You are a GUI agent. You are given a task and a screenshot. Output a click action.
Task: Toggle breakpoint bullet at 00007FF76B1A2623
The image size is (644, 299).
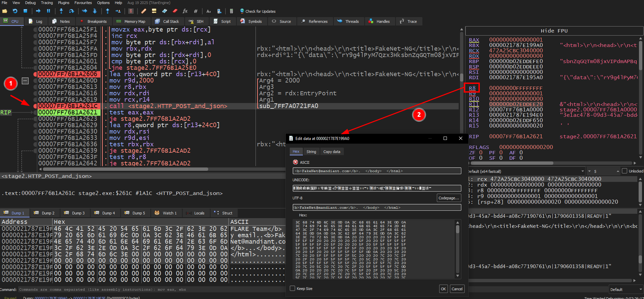click(35, 119)
